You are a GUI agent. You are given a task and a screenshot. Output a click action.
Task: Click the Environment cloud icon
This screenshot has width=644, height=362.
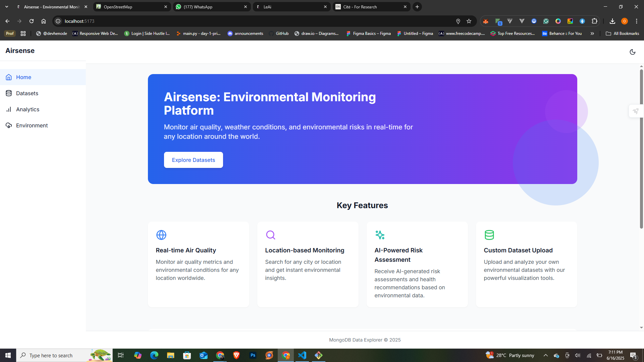coord(9,125)
